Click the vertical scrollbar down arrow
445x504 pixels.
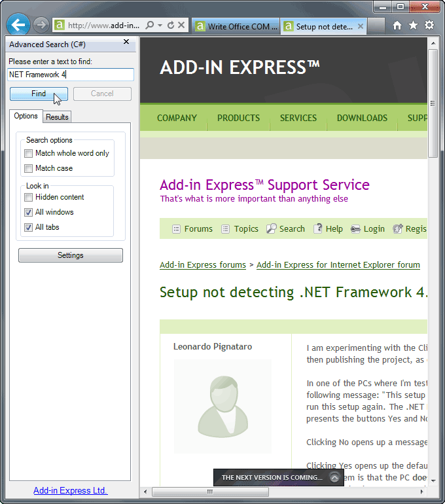(433, 481)
